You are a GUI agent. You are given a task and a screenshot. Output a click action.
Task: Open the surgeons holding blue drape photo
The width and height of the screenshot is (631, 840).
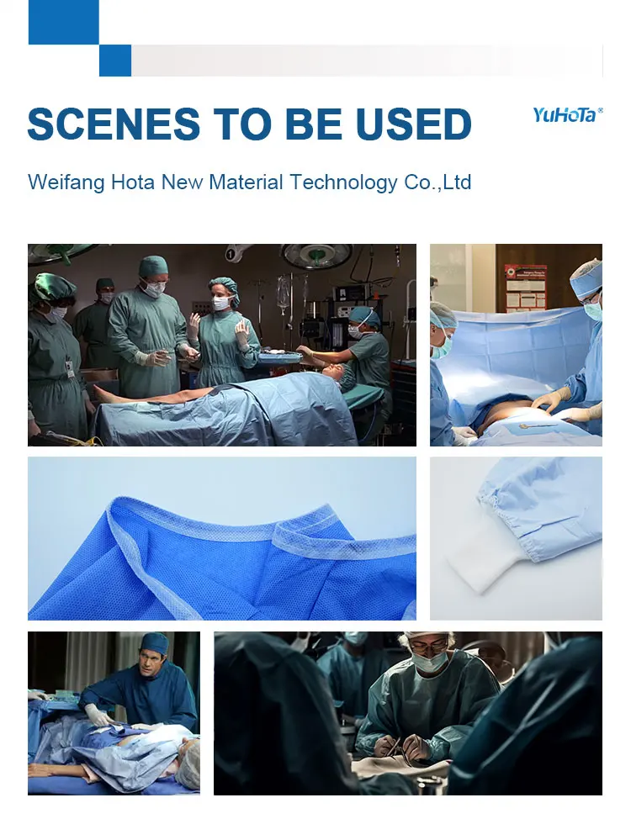[x=516, y=345]
